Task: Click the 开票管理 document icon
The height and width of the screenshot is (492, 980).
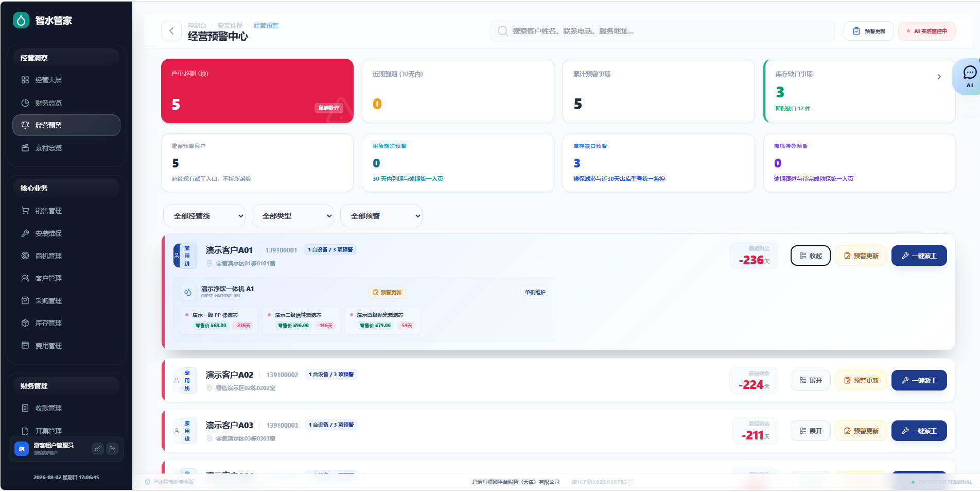Action: 25,431
